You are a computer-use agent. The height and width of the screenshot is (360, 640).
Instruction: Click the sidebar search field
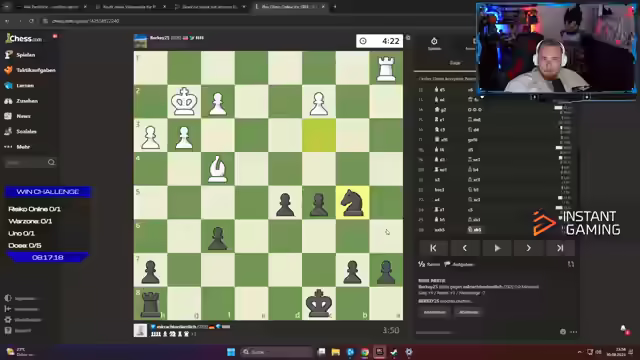point(30,162)
